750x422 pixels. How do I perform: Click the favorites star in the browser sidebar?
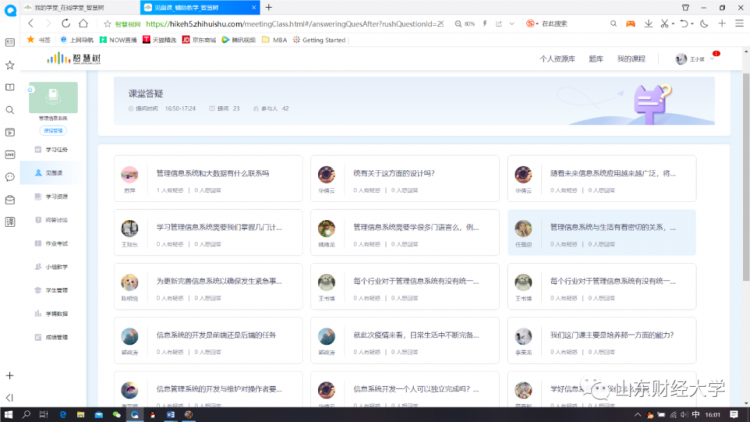[10, 65]
